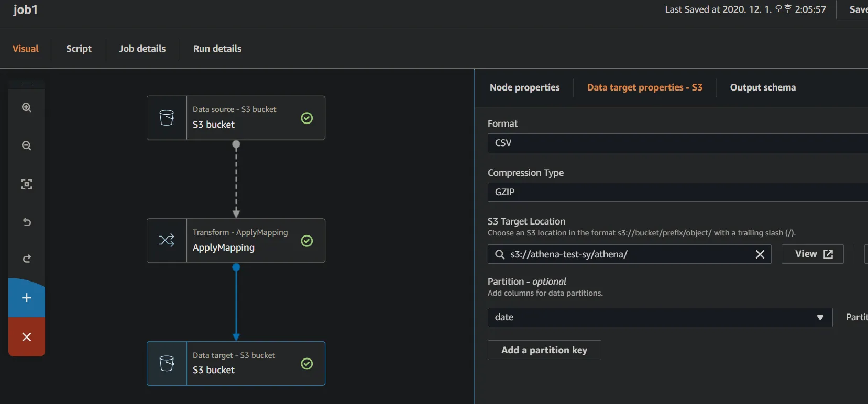
Task: Switch to the Output schema tab
Action: [762, 87]
